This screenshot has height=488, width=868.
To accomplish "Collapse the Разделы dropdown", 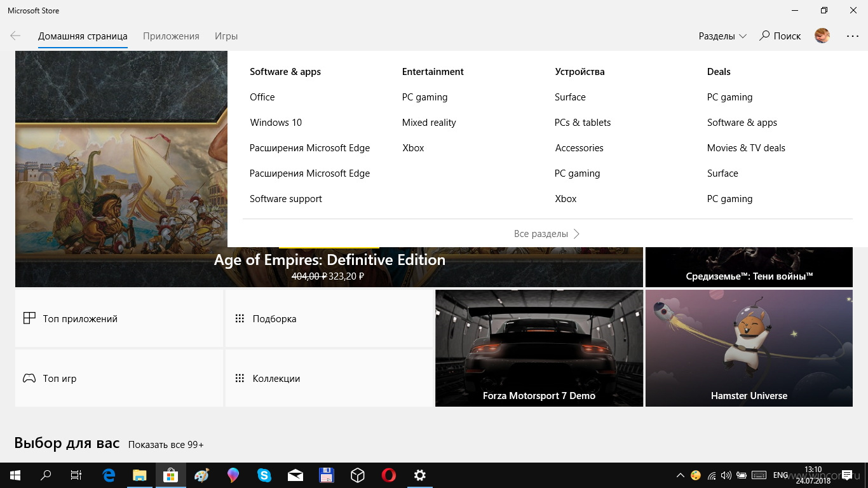I will [722, 36].
